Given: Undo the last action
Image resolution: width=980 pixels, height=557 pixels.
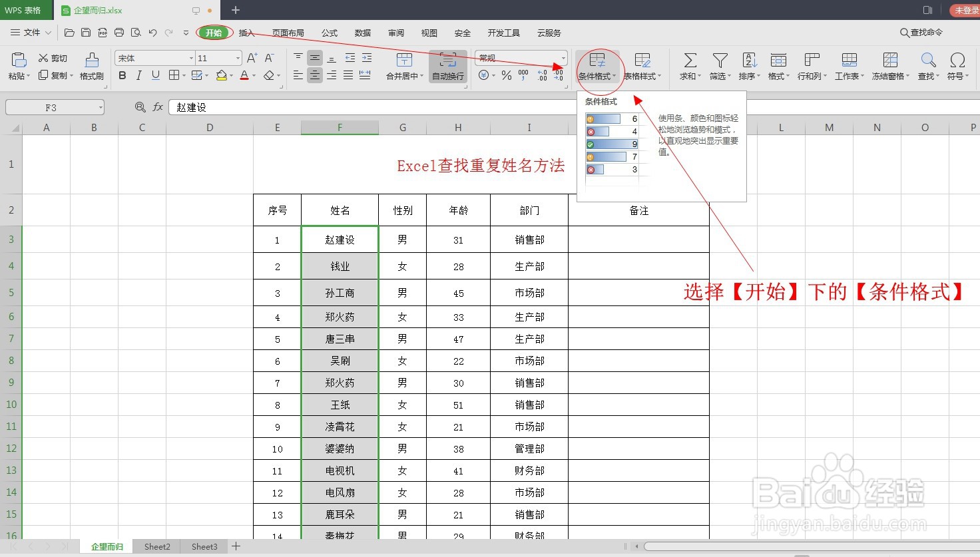Looking at the screenshot, I should (x=152, y=33).
